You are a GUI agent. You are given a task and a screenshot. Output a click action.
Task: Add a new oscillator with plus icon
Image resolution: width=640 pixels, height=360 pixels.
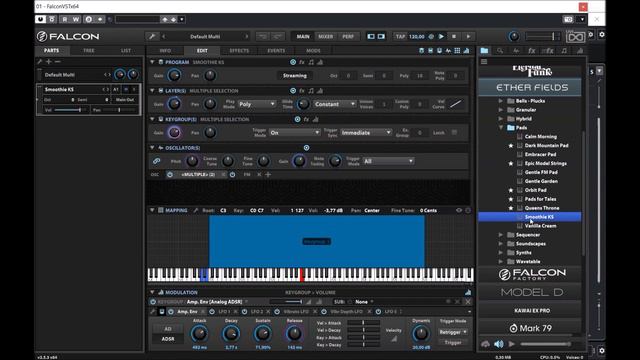click(268, 174)
